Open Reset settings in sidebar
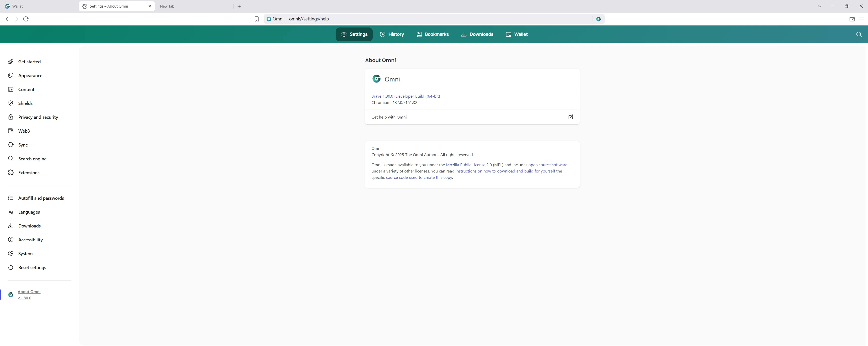868x346 pixels. 32,268
